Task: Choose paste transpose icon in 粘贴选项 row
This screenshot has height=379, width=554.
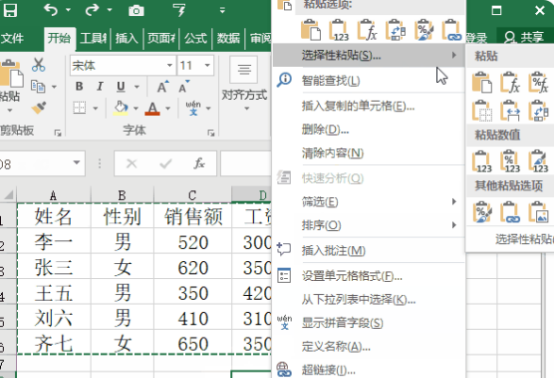Action: point(396,30)
